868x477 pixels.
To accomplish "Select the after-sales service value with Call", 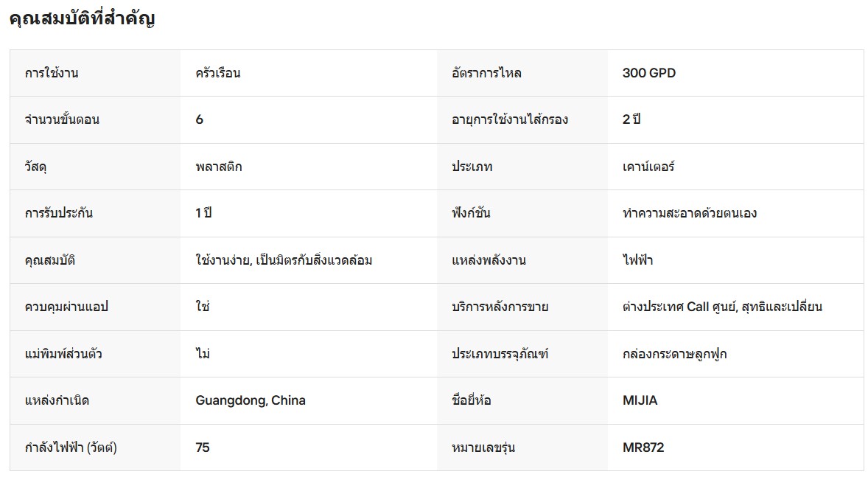I will coord(722,307).
